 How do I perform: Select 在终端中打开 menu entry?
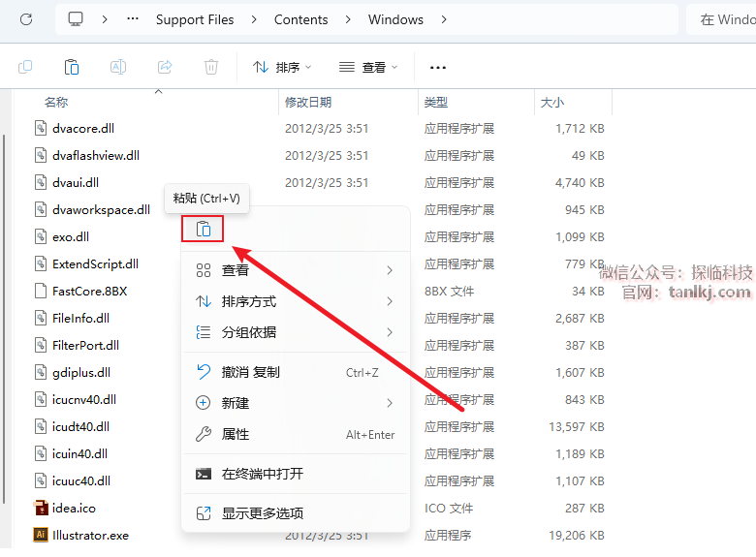(262, 474)
